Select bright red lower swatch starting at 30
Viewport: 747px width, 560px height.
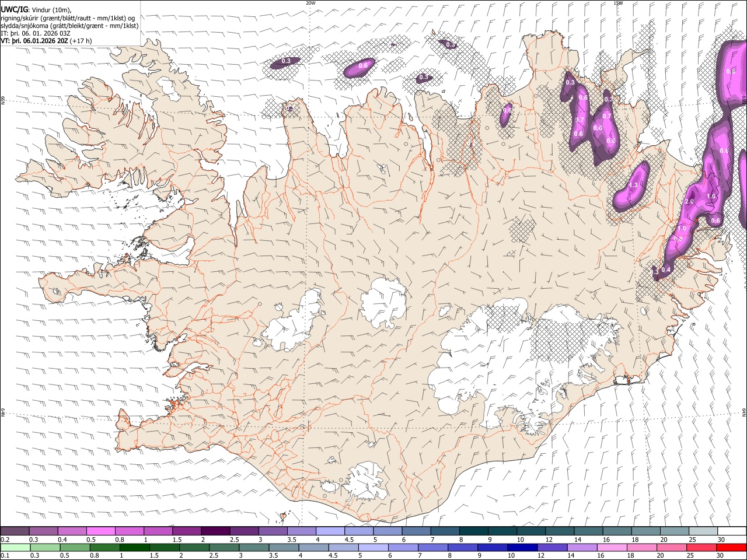click(731, 547)
